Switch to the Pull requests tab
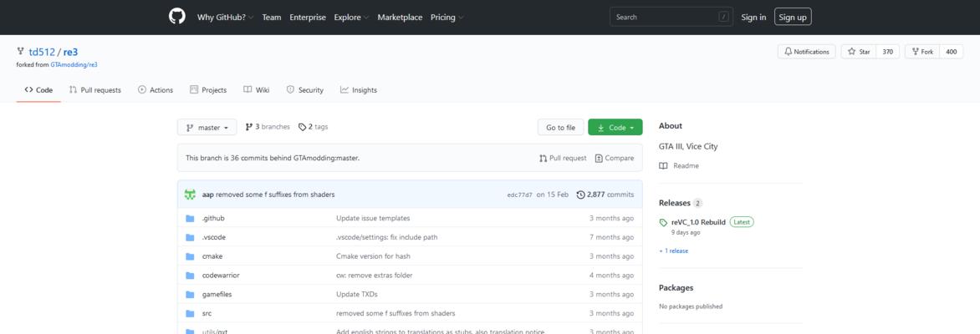980x334 pixels. pos(95,90)
